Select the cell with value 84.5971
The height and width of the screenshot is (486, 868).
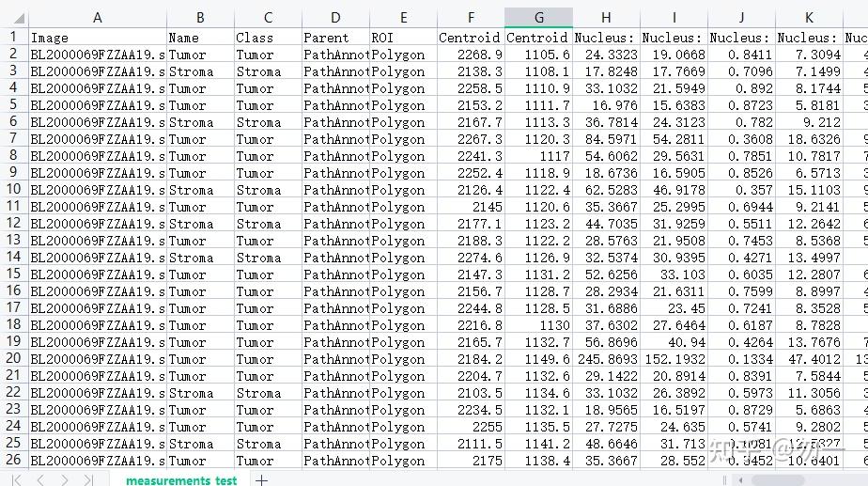(606, 139)
